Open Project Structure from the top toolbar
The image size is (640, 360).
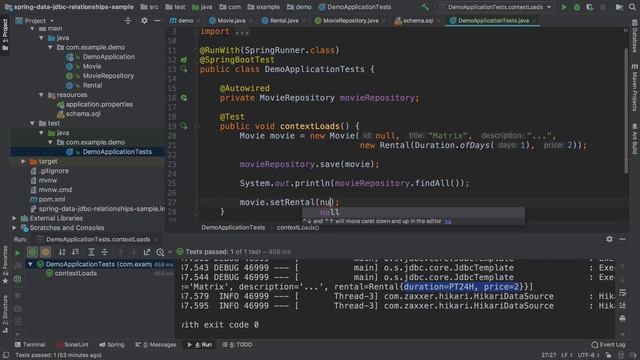[619, 7]
